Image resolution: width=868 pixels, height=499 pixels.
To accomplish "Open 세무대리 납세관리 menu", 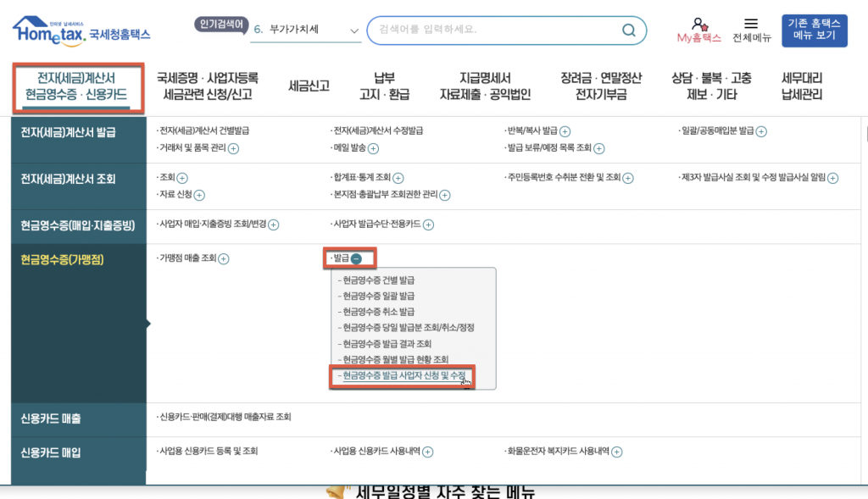I will pos(802,86).
